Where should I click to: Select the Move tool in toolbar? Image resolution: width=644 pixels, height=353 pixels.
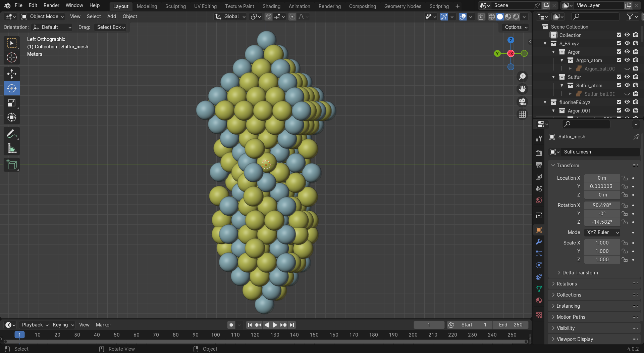tap(12, 74)
